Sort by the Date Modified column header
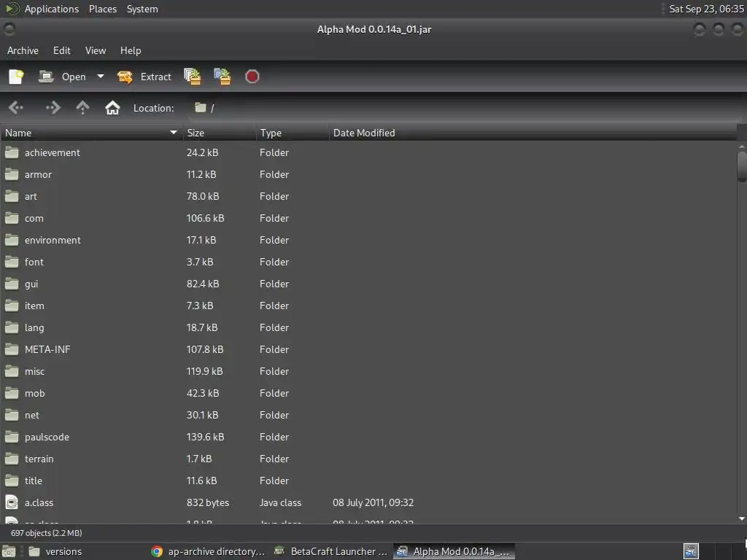 point(533,133)
